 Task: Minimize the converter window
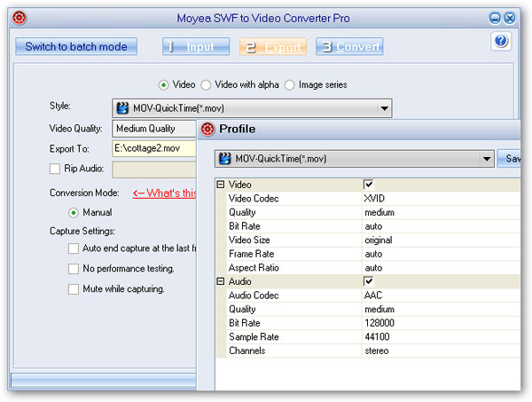coord(495,18)
